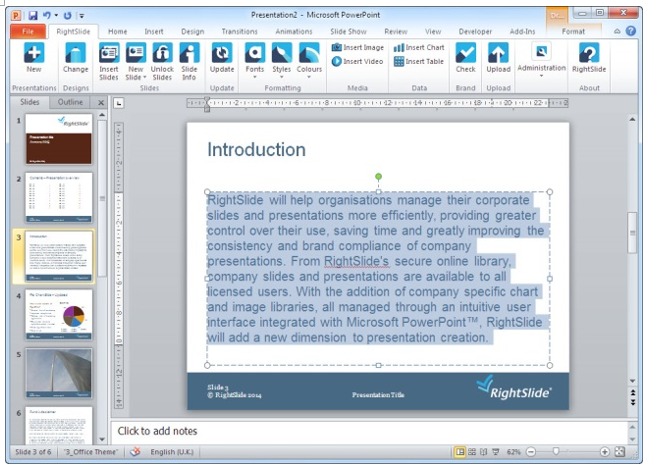Open the Format contextual tab
The height and width of the screenshot is (474, 649).
point(573,31)
